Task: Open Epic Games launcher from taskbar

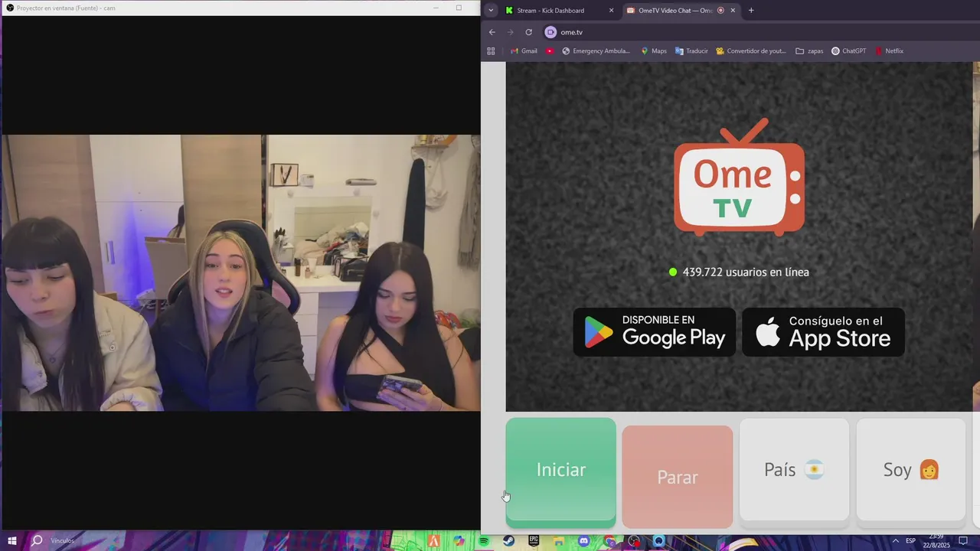Action: [x=534, y=541]
